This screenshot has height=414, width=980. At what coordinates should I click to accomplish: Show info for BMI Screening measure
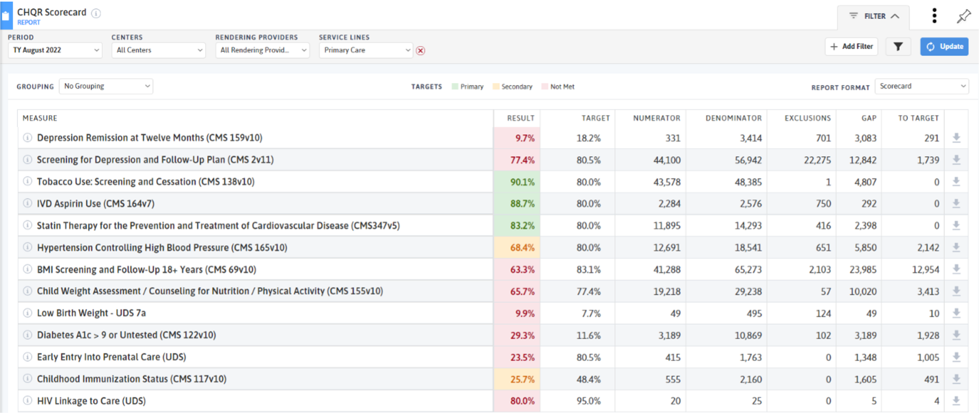pyautogui.click(x=28, y=269)
